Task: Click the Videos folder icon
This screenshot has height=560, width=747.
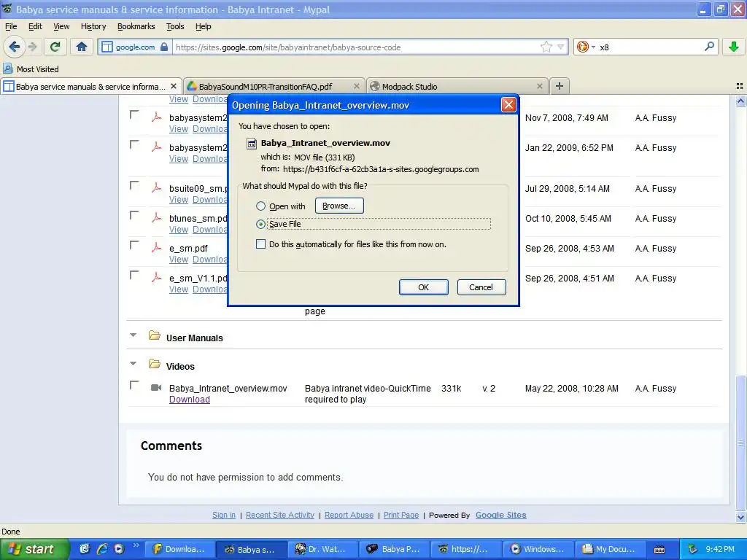Action: [154, 365]
